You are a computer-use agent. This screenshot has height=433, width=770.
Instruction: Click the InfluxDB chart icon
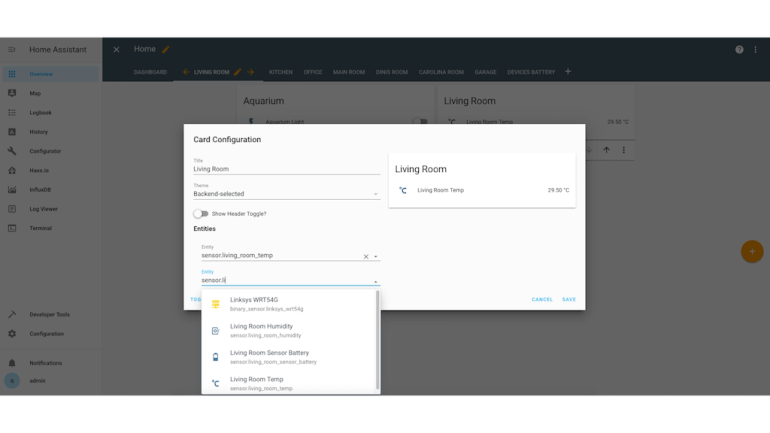coord(12,189)
